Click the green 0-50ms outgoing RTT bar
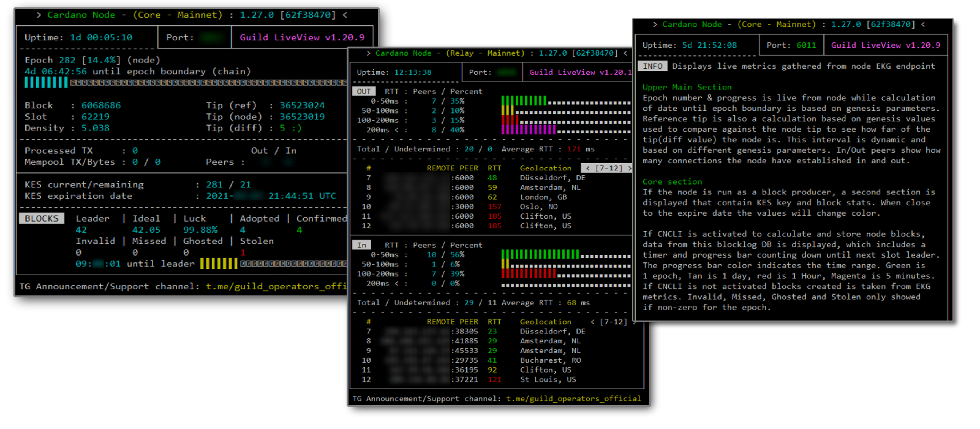This screenshot has height=429, width=980. click(523, 101)
